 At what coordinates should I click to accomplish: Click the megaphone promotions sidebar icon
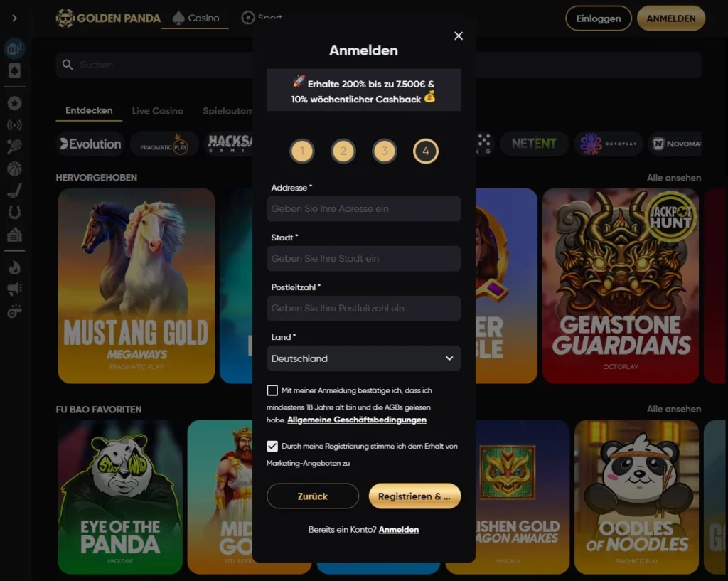pyautogui.click(x=14, y=289)
